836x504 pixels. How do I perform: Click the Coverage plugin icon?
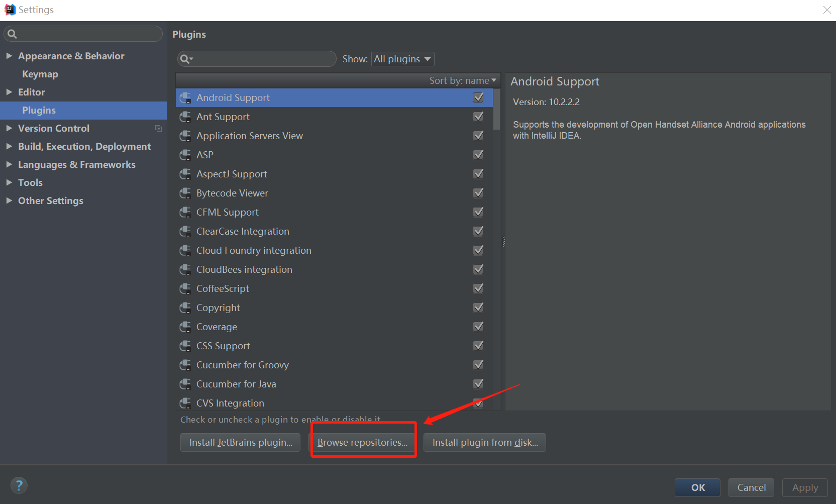click(185, 327)
